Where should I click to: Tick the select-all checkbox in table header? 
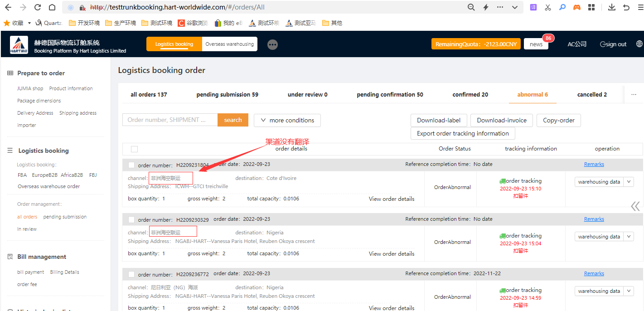point(134,149)
